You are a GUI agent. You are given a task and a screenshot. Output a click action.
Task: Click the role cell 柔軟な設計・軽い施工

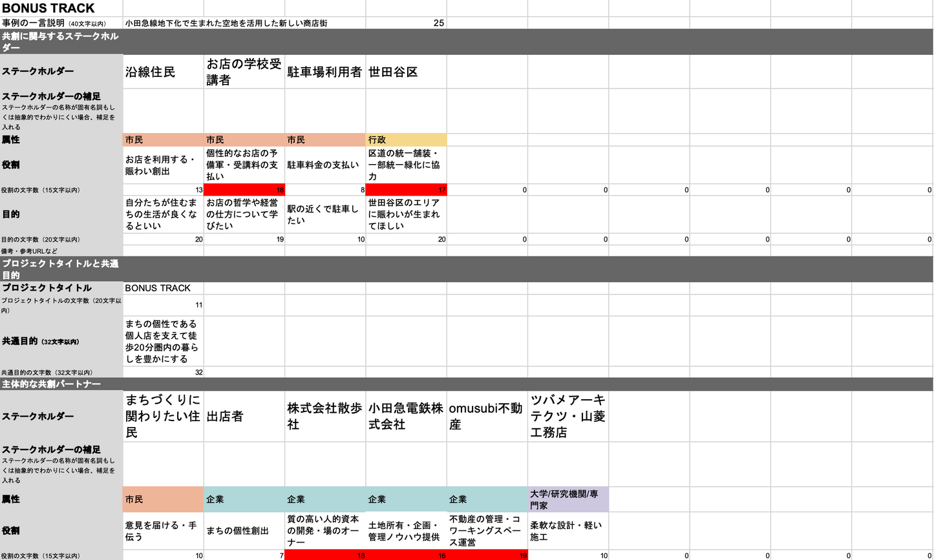[x=568, y=531]
